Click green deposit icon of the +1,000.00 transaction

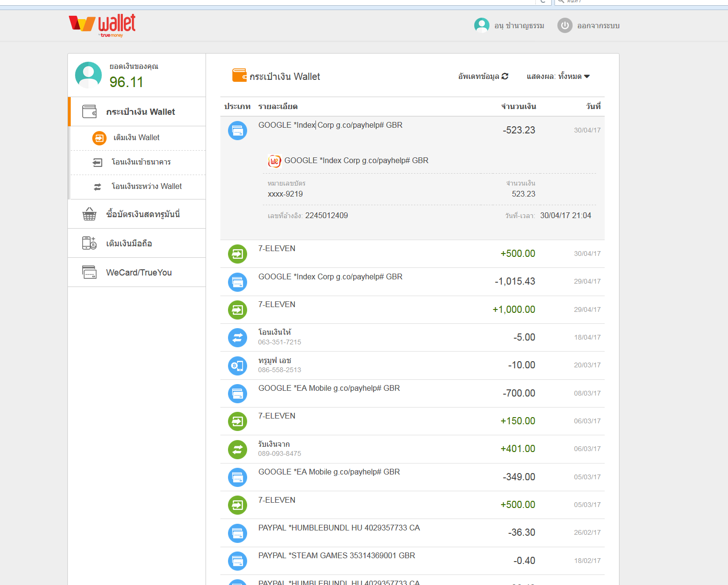[x=238, y=310]
